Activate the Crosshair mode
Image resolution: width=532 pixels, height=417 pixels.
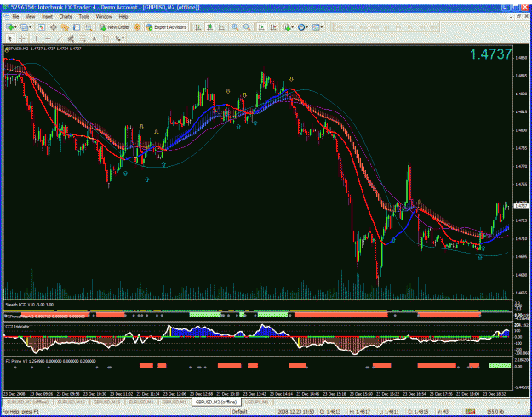pyautogui.click(x=21, y=38)
